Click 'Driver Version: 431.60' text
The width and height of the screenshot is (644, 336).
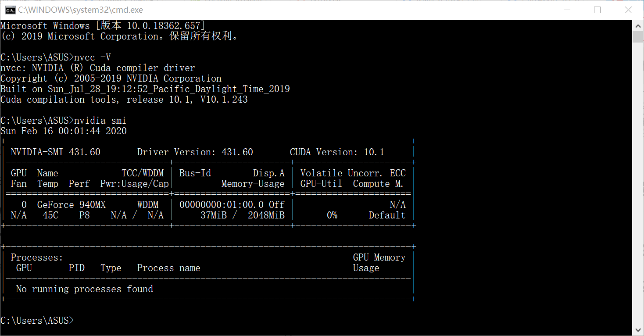[x=195, y=152]
